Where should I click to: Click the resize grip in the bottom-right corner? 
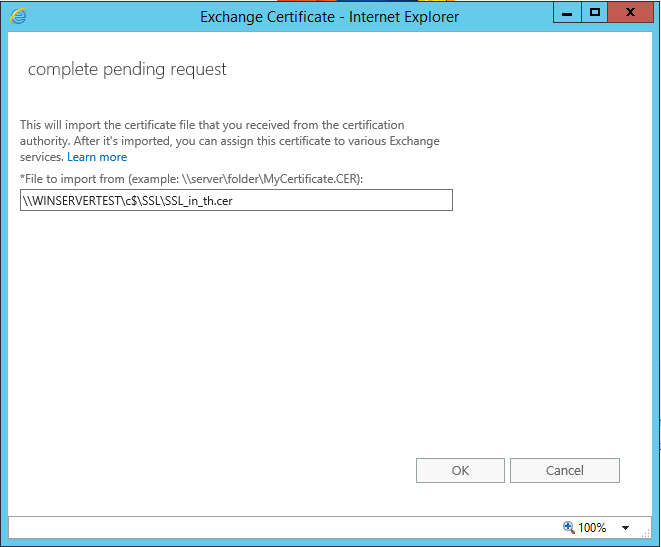pyautogui.click(x=645, y=533)
